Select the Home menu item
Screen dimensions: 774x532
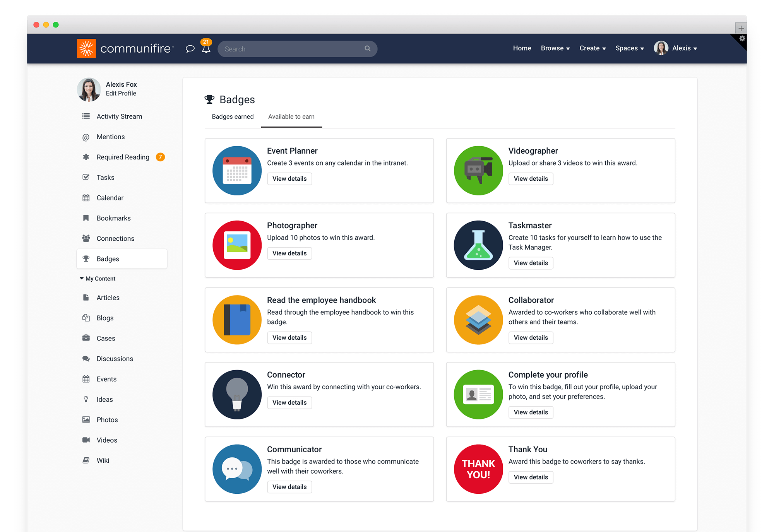click(522, 48)
